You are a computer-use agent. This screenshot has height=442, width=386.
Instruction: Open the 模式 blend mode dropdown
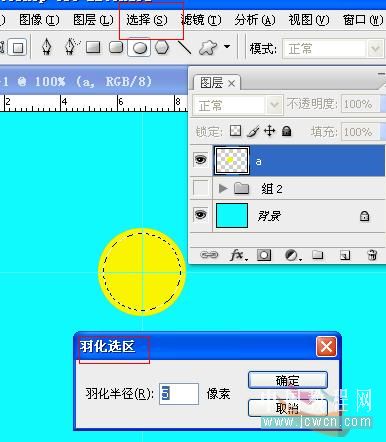click(x=333, y=49)
